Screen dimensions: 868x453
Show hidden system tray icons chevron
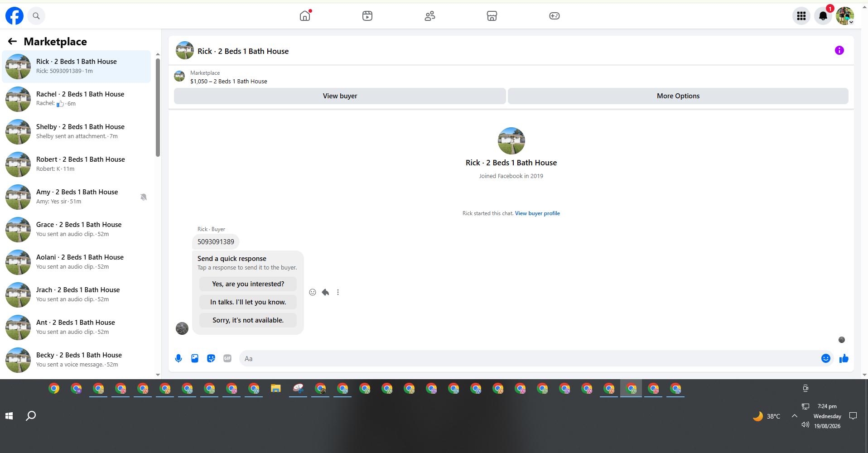[795, 416]
